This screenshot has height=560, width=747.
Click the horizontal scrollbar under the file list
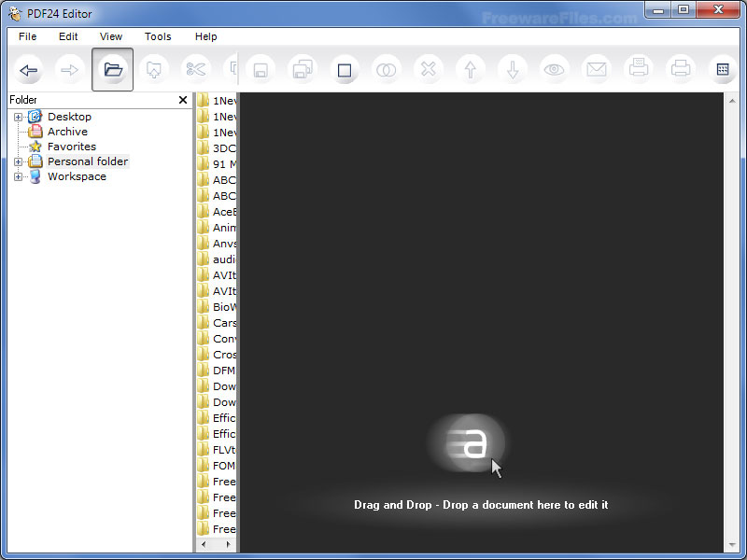(217, 542)
